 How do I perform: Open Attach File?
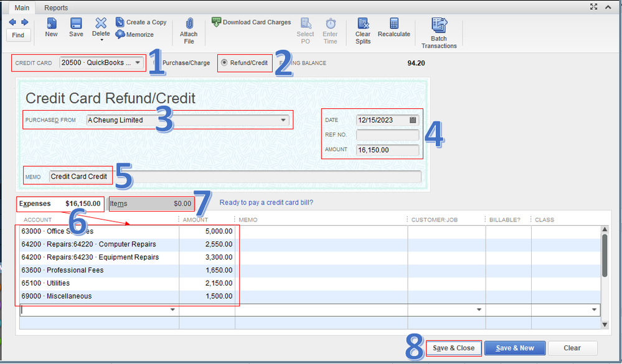(189, 31)
